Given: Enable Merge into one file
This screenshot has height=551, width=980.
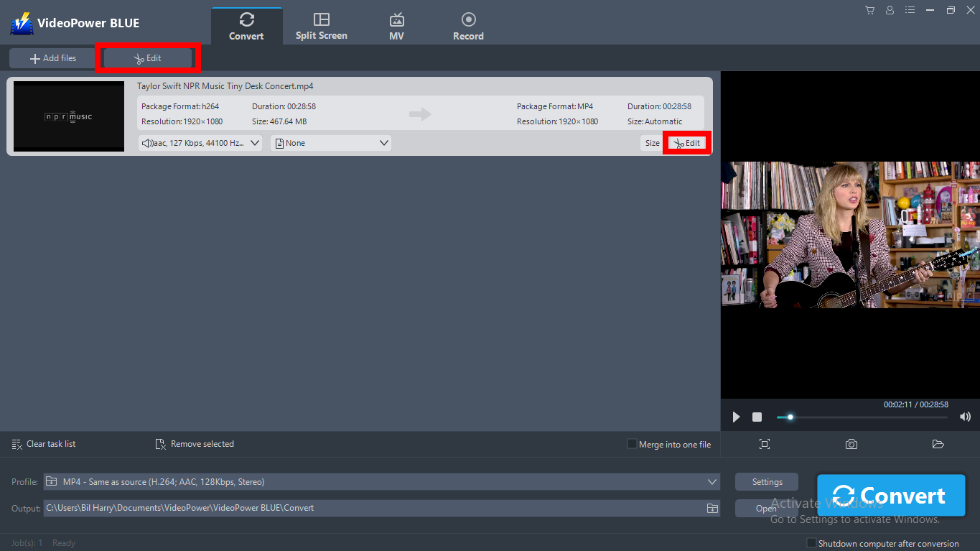Looking at the screenshot, I should click(x=631, y=444).
